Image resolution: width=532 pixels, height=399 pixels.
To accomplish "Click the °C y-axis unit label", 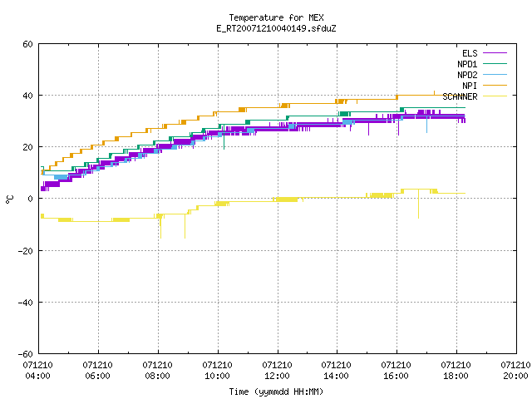I will point(9,199).
